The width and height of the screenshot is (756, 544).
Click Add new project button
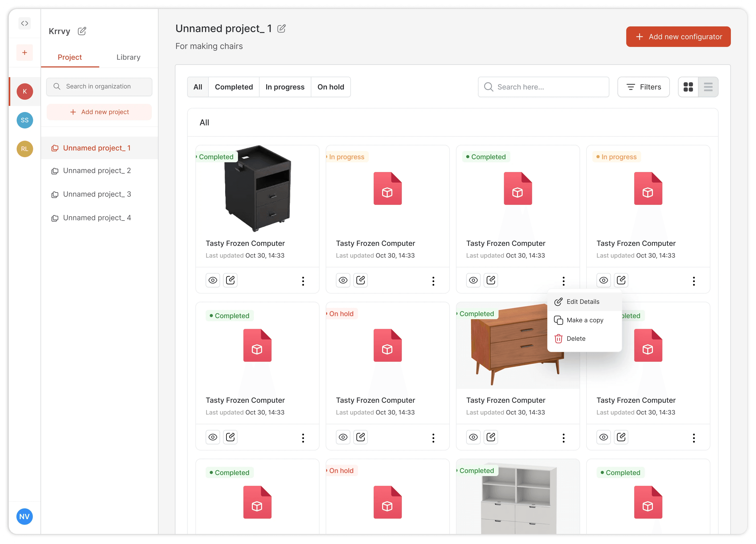pos(99,112)
